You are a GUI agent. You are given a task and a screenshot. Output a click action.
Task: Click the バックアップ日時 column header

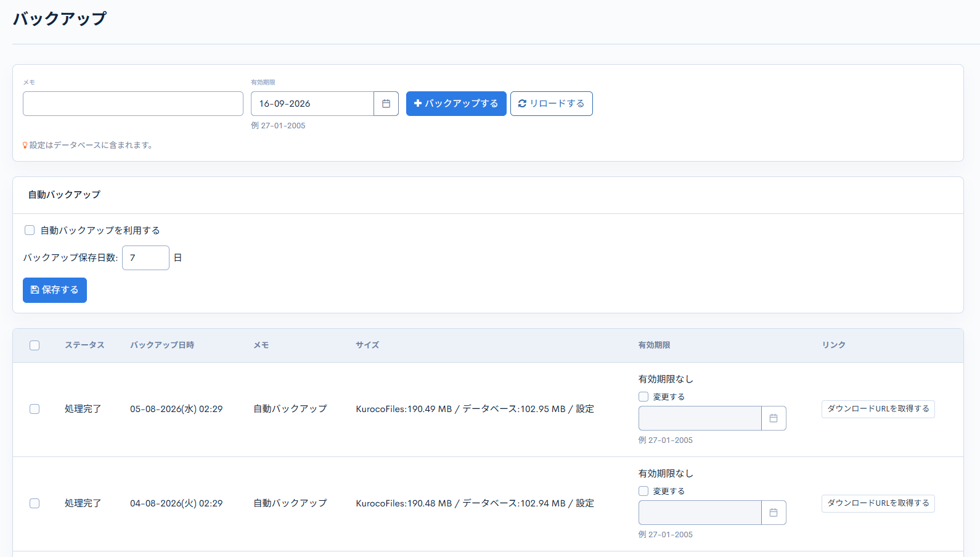[162, 345]
